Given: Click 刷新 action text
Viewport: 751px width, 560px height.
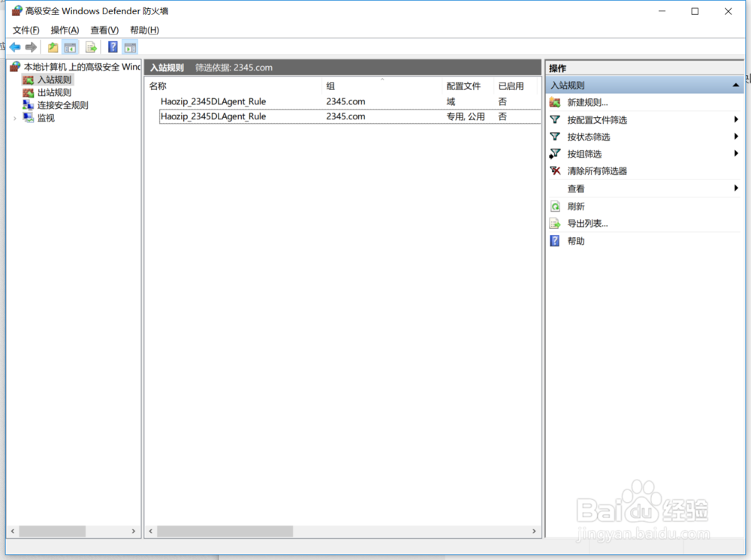Looking at the screenshot, I should [576, 206].
